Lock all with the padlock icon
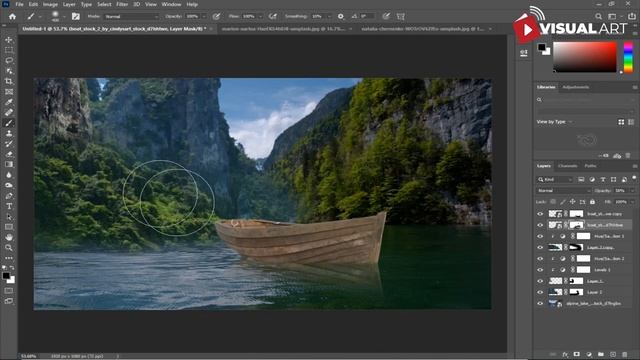The width and height of the screenshot is (640, 360). click(592, 202)
